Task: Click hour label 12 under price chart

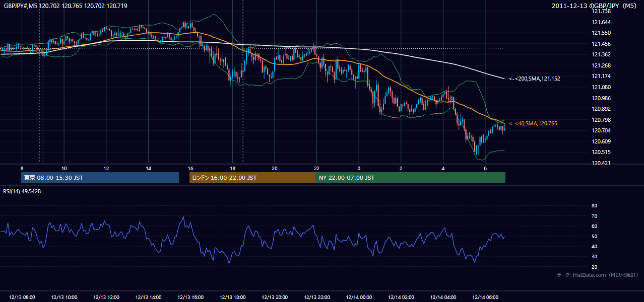Action: (106, 168)
